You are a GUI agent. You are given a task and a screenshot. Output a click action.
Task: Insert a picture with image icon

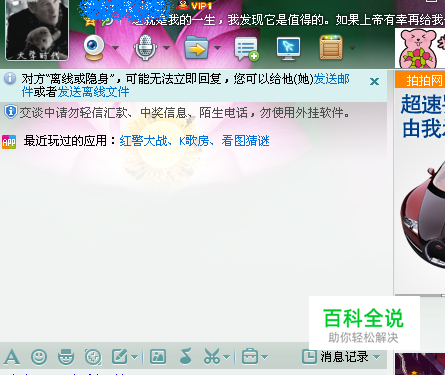158,357
